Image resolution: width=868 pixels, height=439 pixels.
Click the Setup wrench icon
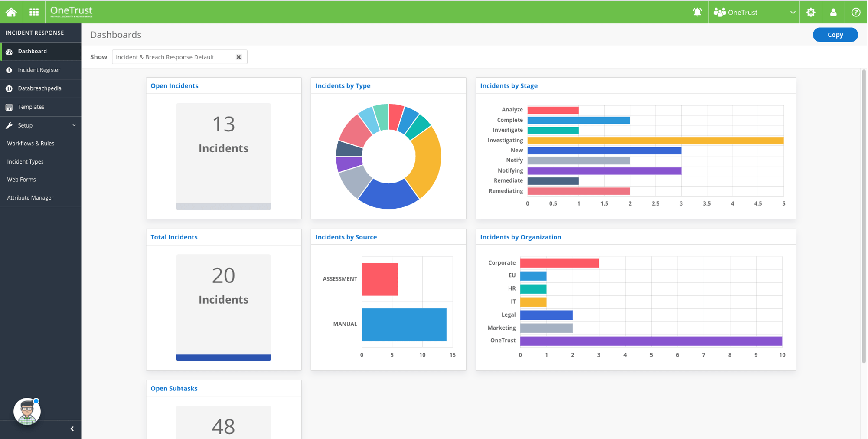[x=9, y=125]
